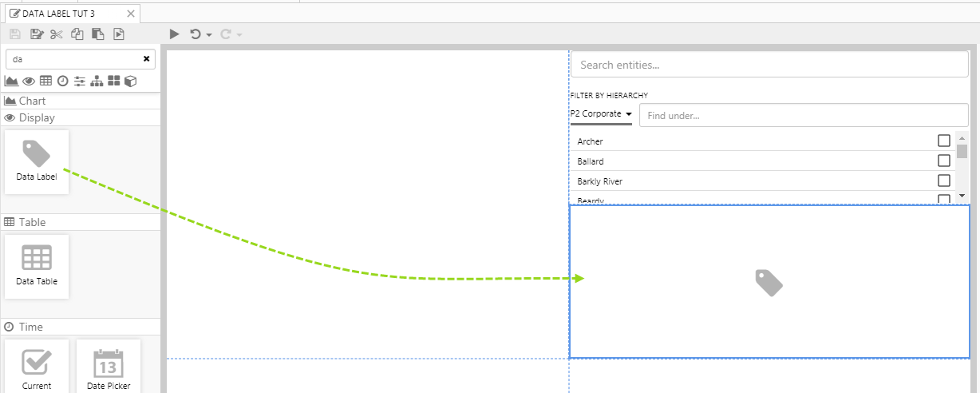Collapse the Time section header
The image size is (980, 393).
[x=80, y=327]
